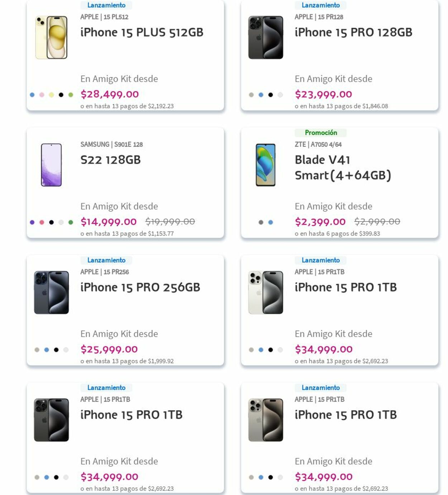Select black color on iPhone 15 PRO 128GB
Viewport: 448px width, 495px height.
[271, 95]
